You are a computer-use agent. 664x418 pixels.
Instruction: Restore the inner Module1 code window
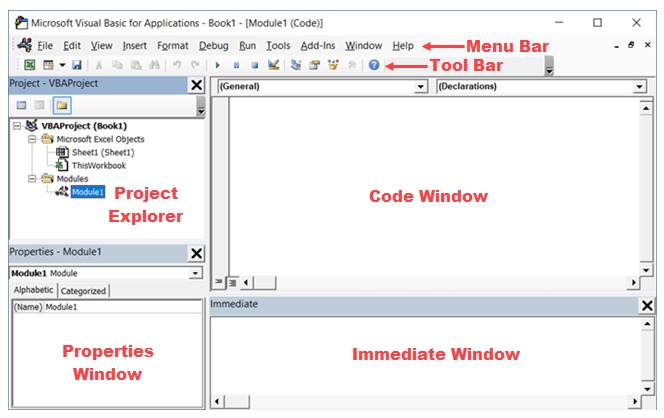click(x=631, y=44)
